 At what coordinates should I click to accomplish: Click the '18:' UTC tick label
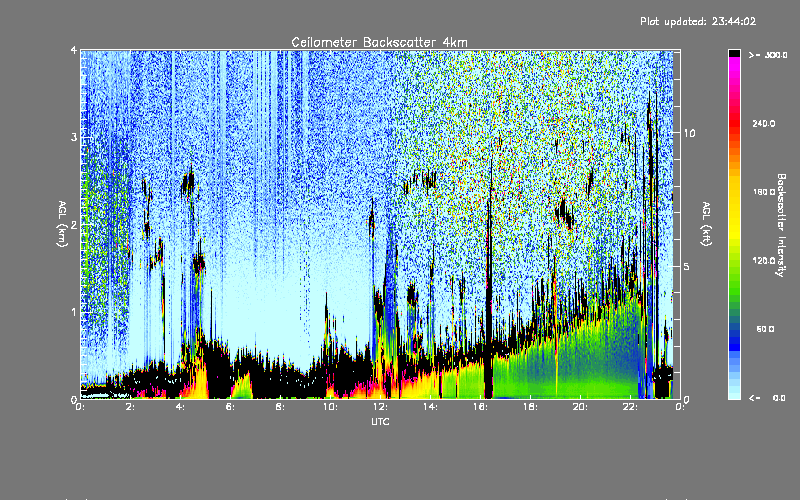coord(530,407)
